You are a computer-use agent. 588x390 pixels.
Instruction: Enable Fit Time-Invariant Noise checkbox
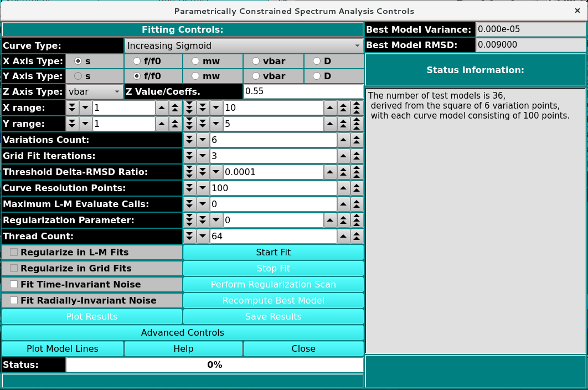click(x=14, y=284)
